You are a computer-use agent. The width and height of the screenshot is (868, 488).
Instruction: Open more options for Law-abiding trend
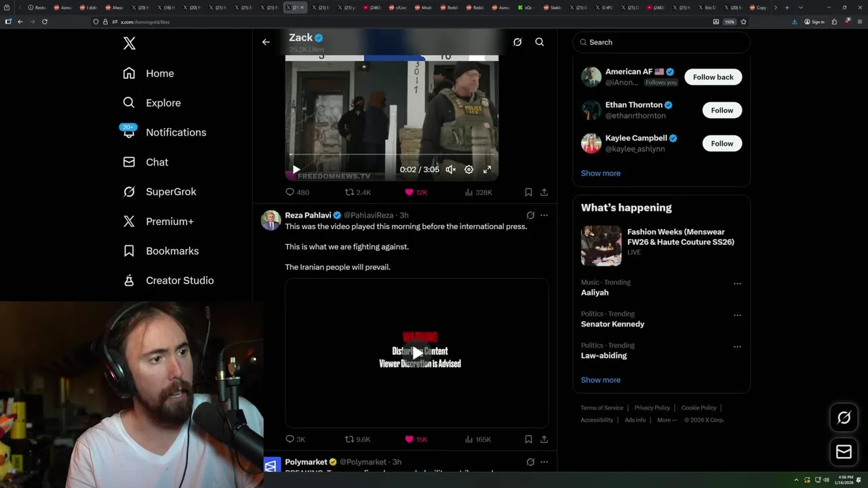pyautogui.click(x=737, y=346)
